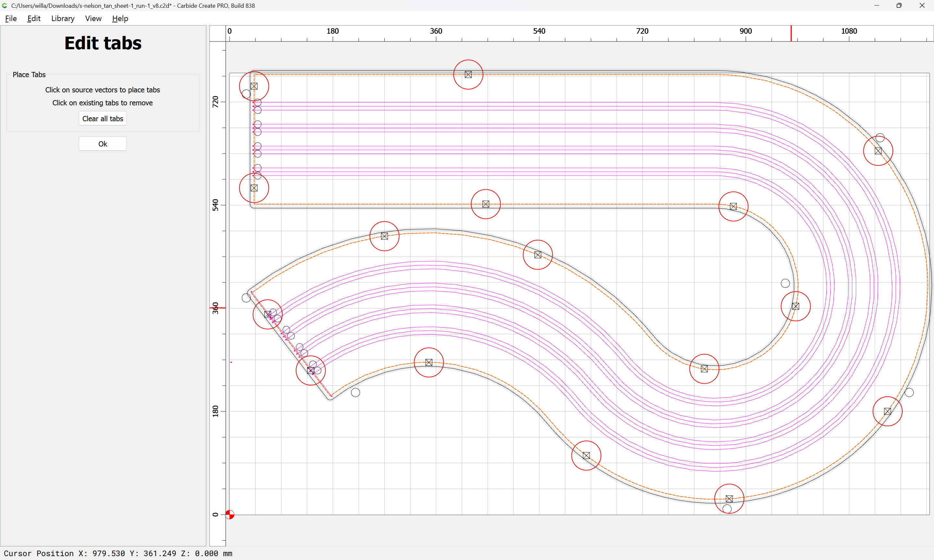This screenshot has width=934, height=560.
Task: Click the red origin marker at zero
Action: (230, 514)
